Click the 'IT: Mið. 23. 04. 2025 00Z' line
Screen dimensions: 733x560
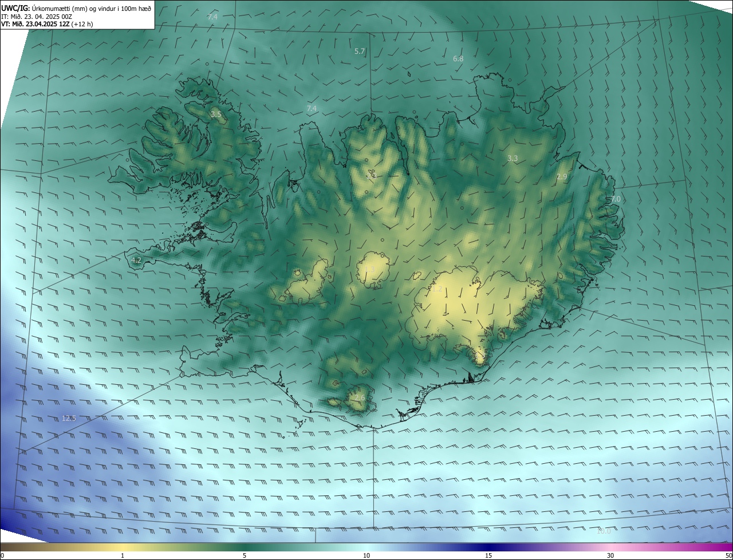pyautogui.click(x=37, y=17)
